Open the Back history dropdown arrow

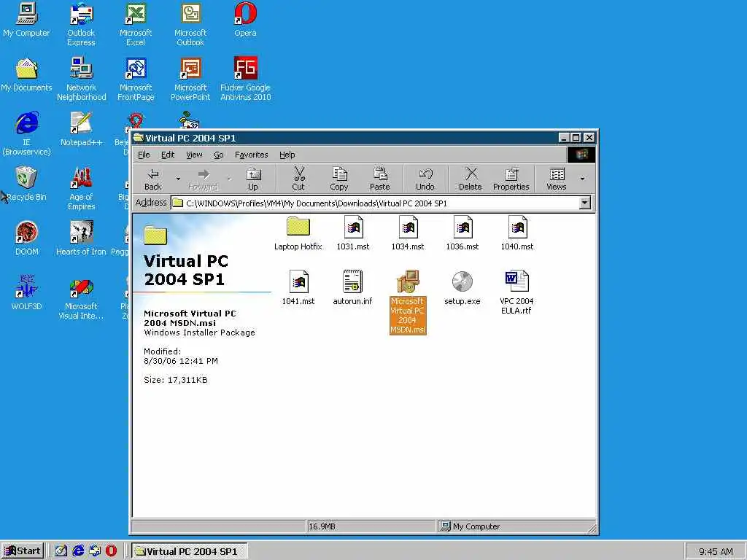pyautogui.click(x=178, y=179)
